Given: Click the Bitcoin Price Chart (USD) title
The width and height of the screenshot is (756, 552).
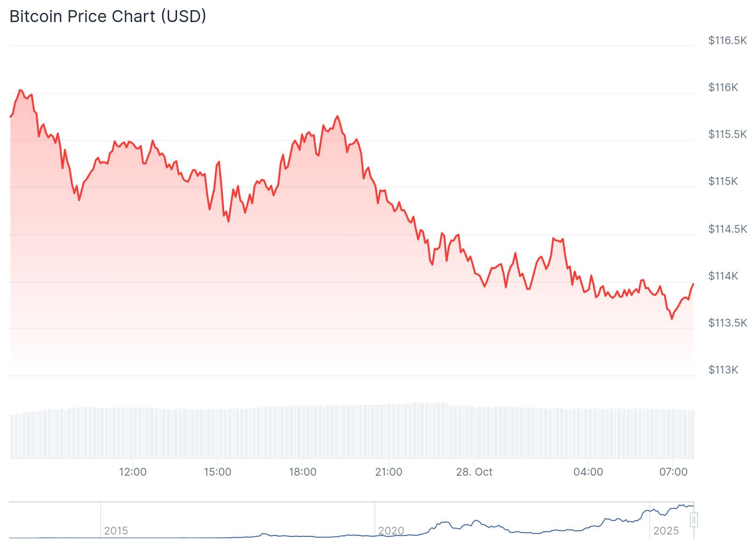Looking at the screenshot, I should (108, 17).
